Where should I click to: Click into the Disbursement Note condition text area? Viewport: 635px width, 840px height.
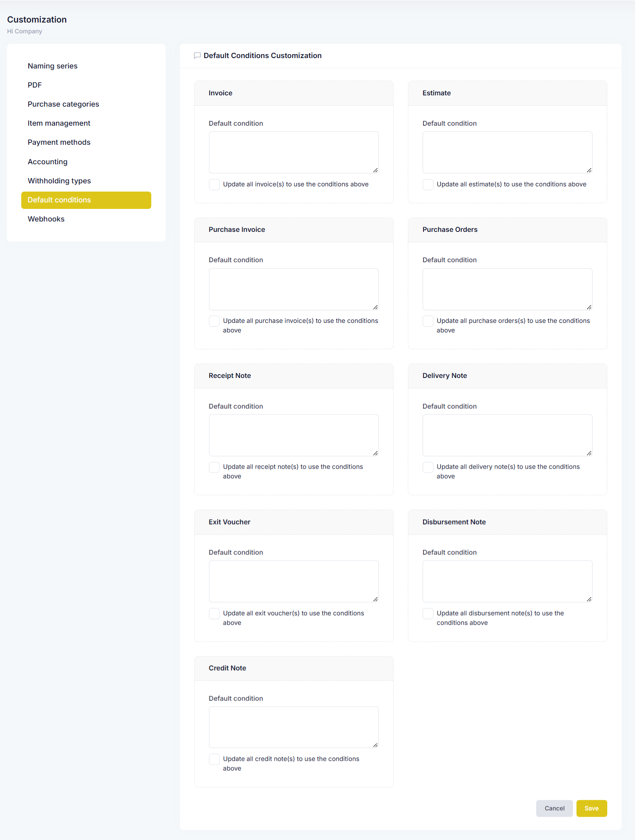click(x=507, y=581)
